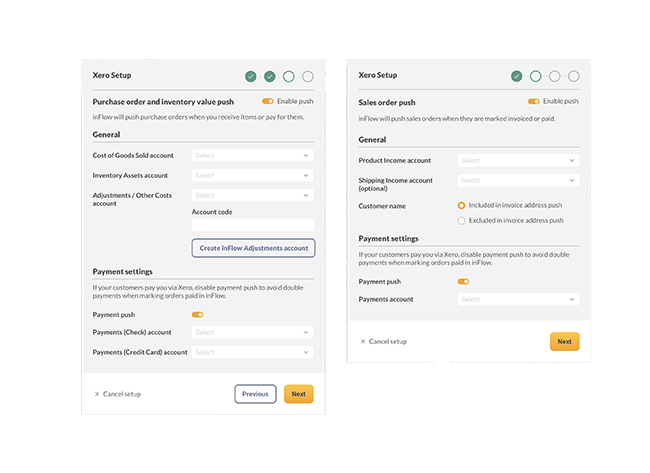Click first completed step circle in purchase order panel
Image resolution: width=650 pixels, height=473 pixels.
250,76
